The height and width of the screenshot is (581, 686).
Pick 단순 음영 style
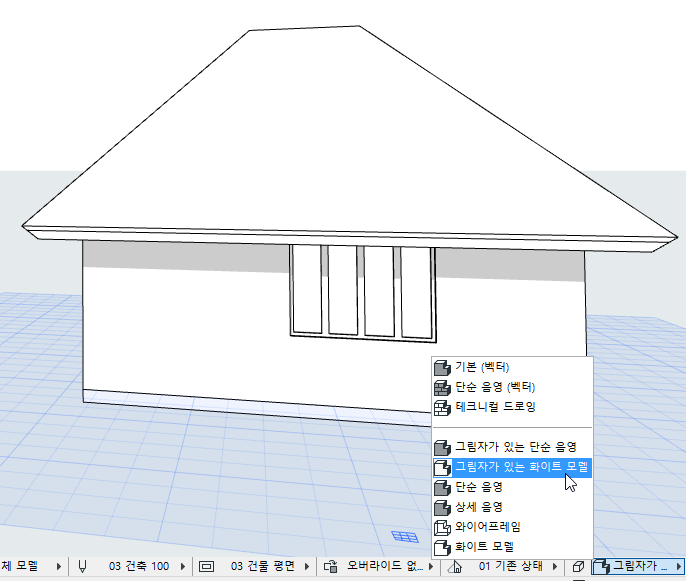(512, 487)
